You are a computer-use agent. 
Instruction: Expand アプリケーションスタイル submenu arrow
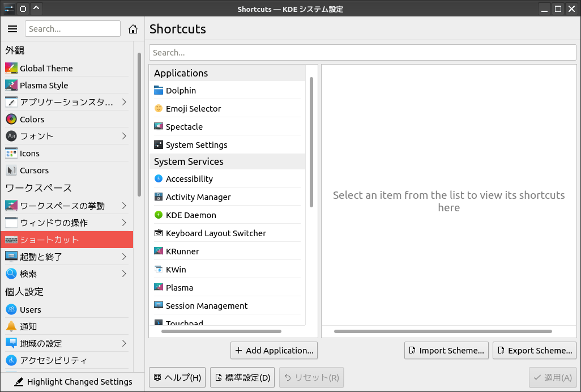(x=124, y=103)
